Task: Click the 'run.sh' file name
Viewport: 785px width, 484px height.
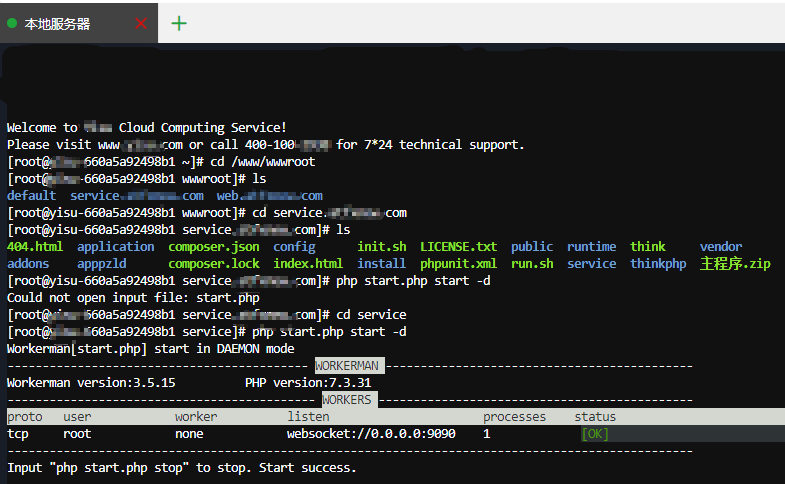Action: pyautogui.click(x=532, y=264)
